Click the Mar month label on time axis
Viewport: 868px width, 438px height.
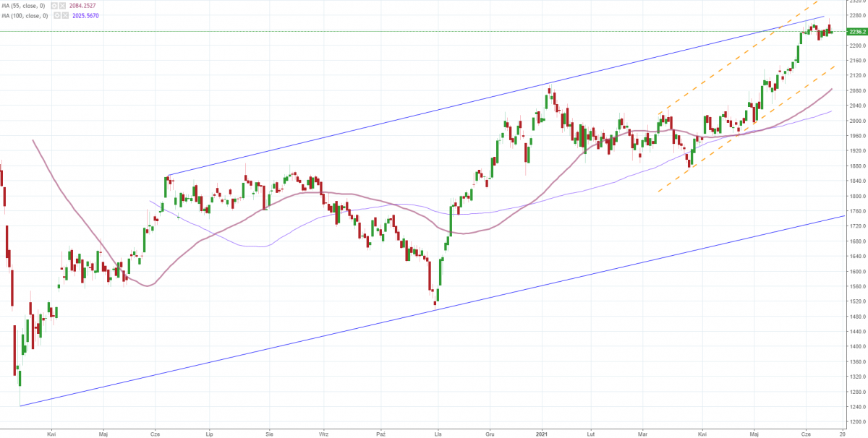coord(643,434)
